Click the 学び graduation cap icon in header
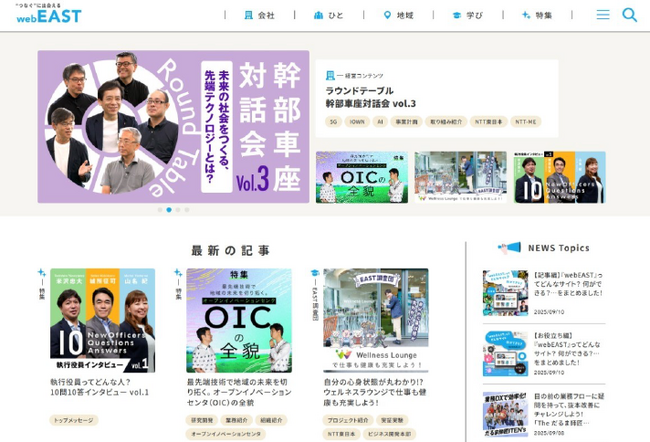The width and height of the screenshot is (650, 442). coord(456,15)
